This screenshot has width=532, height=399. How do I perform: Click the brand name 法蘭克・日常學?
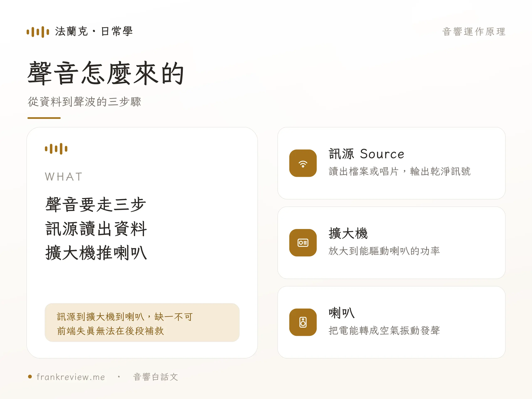pos(94,32)
